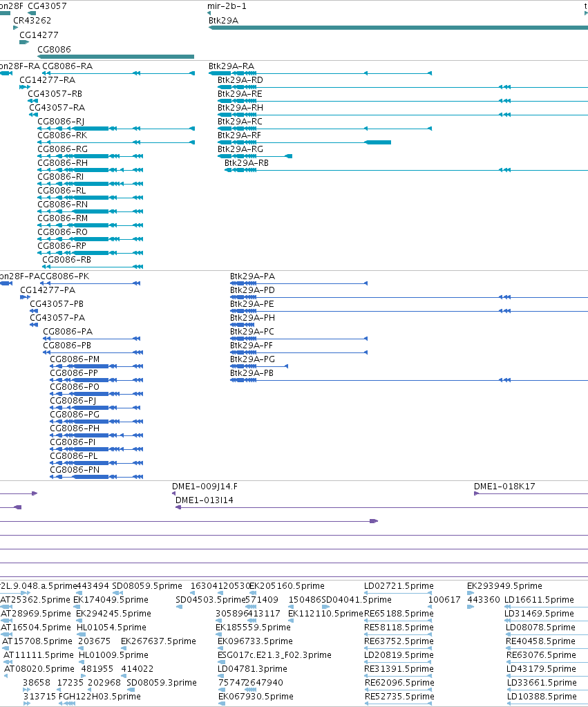588x707 pixels.
Task: Click protein CG8086-PA
Action: point(68,332)
